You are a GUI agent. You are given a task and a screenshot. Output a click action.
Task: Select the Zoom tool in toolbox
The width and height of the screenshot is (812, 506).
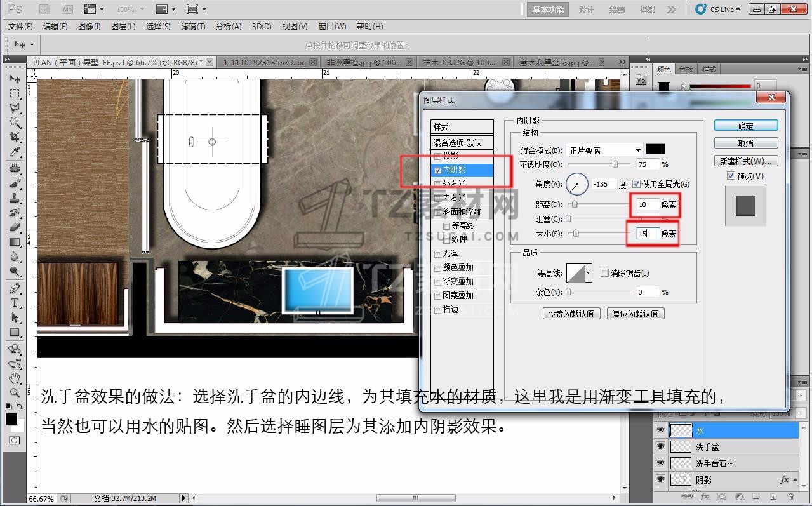tap(14, 394)
